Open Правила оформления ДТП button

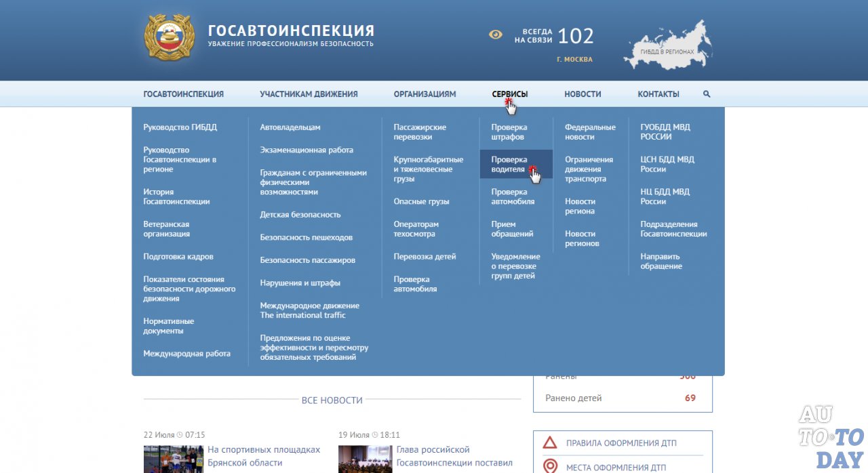[621, 443]
